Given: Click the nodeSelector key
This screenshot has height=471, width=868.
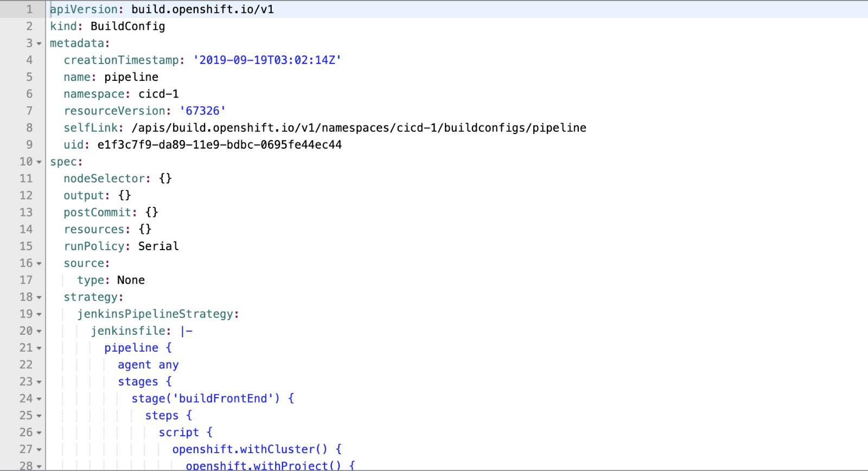Looking at the screenshot, I should [x=104, y=179].
